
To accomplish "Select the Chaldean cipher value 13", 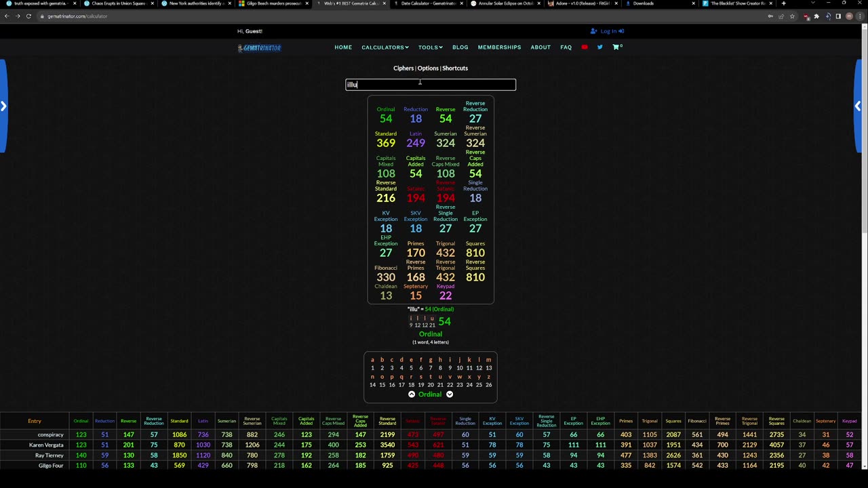I will (386, 296).
